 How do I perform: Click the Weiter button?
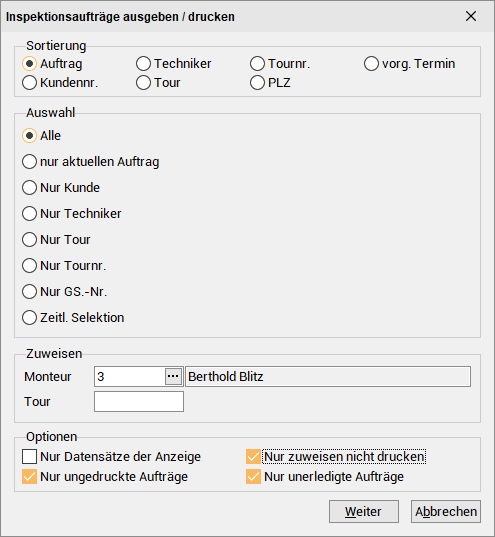click(364, 512)
